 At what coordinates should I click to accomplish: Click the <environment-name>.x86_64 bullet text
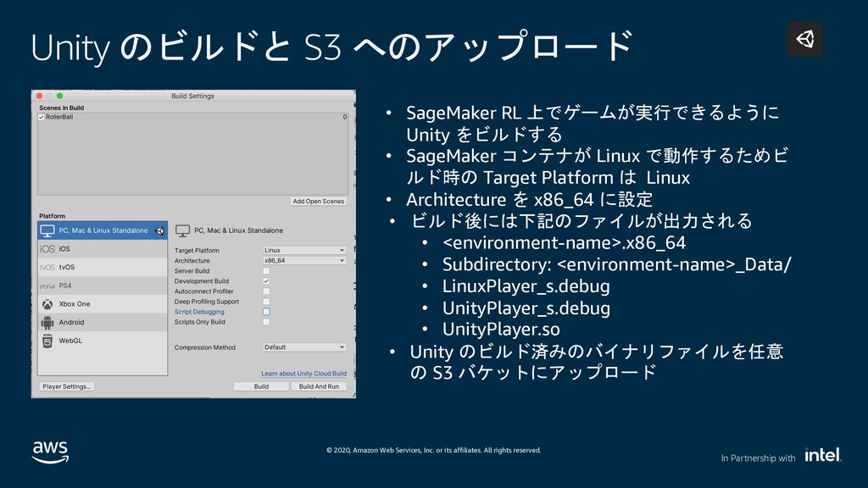[564, 243]
